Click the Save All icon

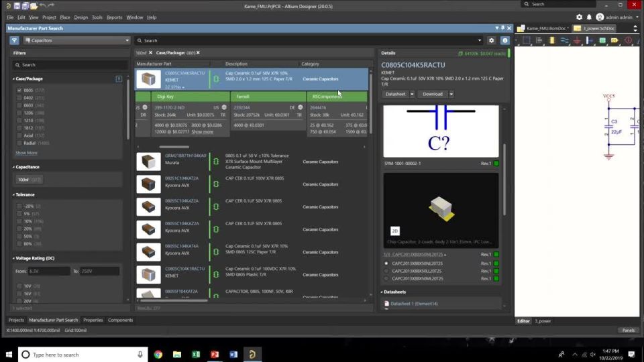[x=25, y=6]
